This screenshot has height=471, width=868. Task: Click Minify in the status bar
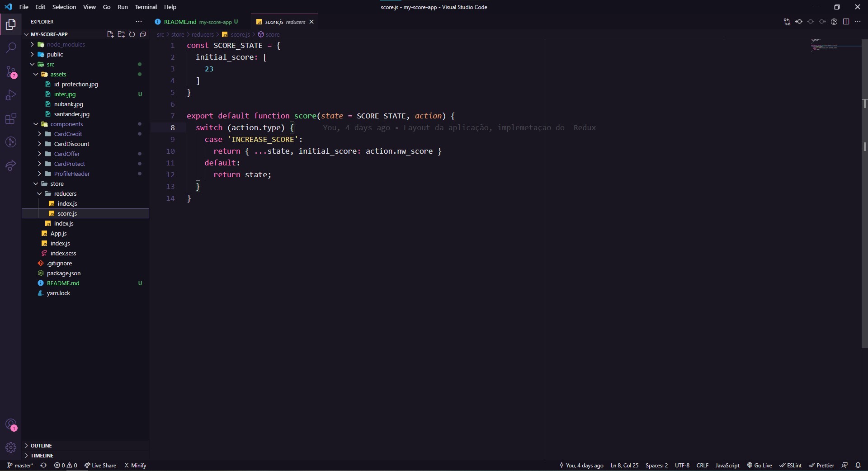[x=135, y=465]
